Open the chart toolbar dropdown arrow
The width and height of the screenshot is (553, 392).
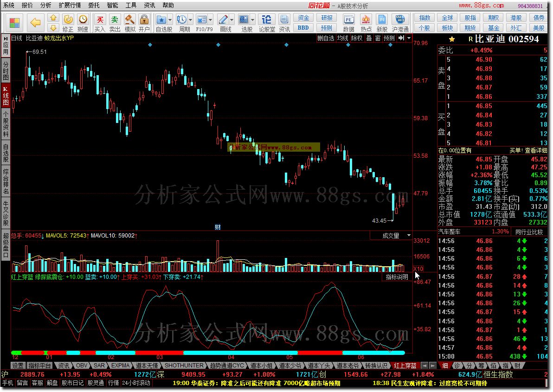click(409, 38)
